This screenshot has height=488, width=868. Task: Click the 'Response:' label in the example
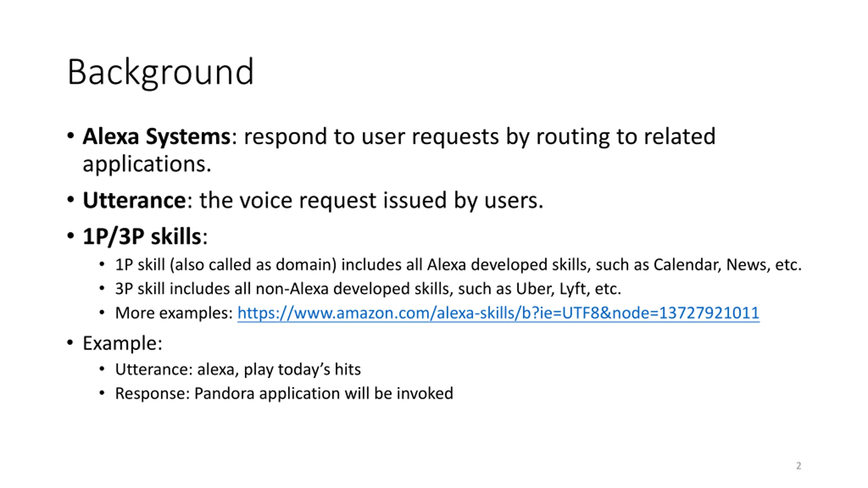coord(153,393)
